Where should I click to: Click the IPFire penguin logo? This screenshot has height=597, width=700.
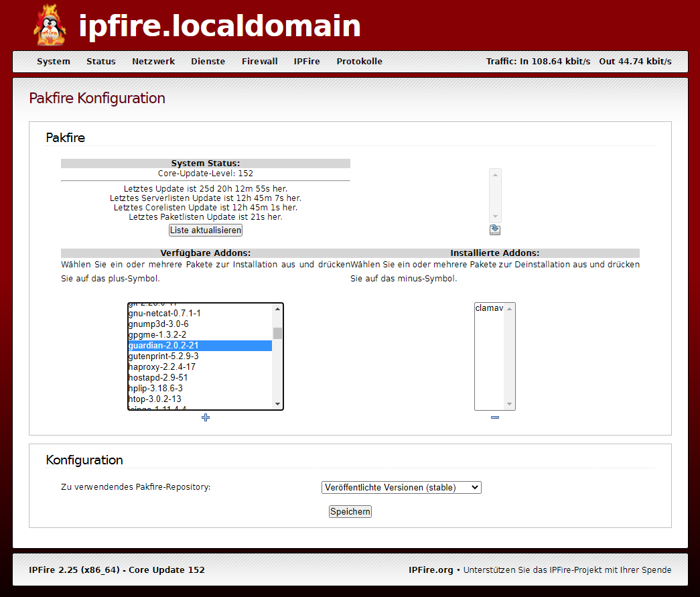pos(50,25)
